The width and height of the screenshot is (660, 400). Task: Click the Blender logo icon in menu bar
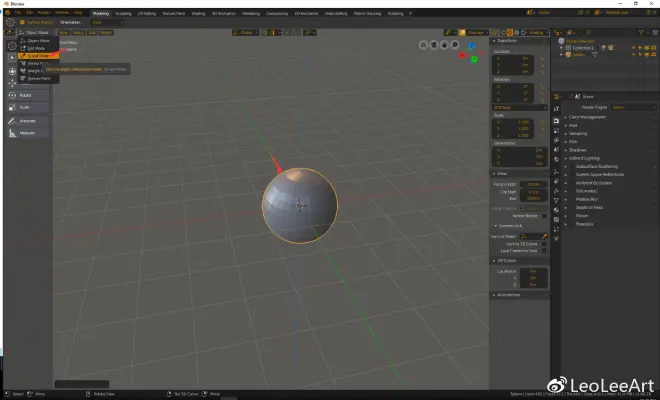coord(8,13)
